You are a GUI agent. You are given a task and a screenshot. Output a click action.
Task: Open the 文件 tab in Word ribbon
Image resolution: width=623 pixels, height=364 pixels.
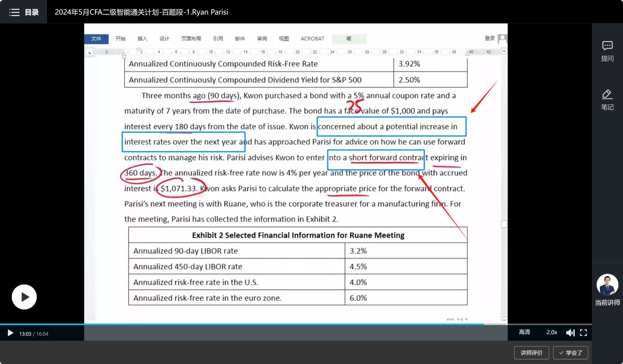click(96, 39)
